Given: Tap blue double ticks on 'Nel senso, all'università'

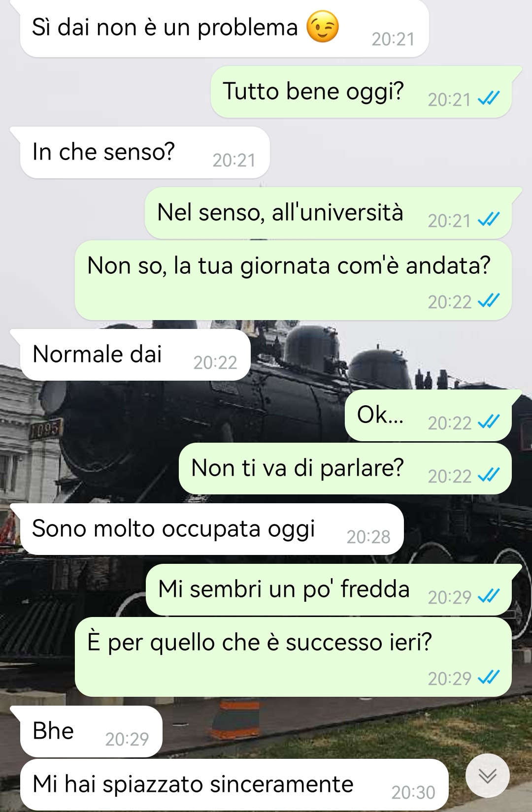Looking at the screenshot, I should 489,220.
